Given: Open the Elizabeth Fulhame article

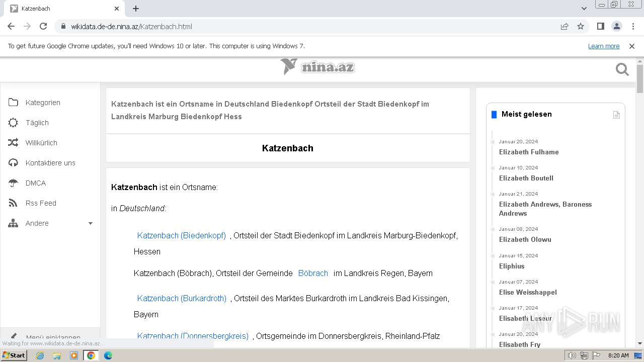Looking at the screenshot, I should [x=529, y=152].
